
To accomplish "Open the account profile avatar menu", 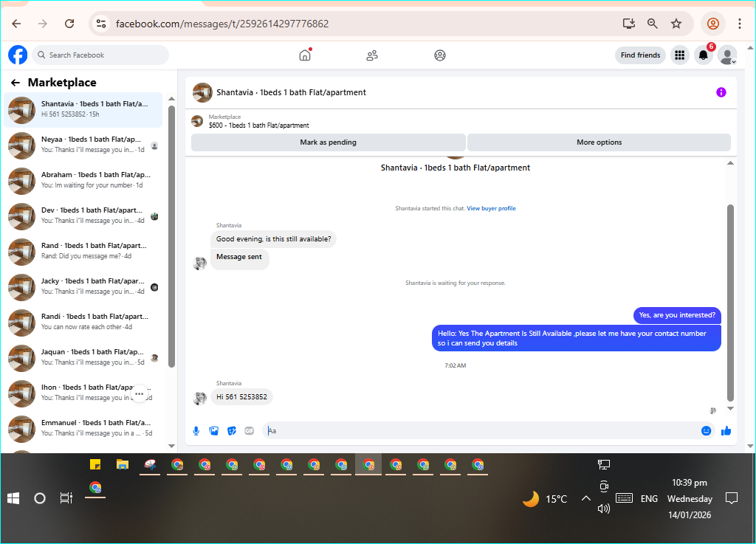I will point(727,55).
